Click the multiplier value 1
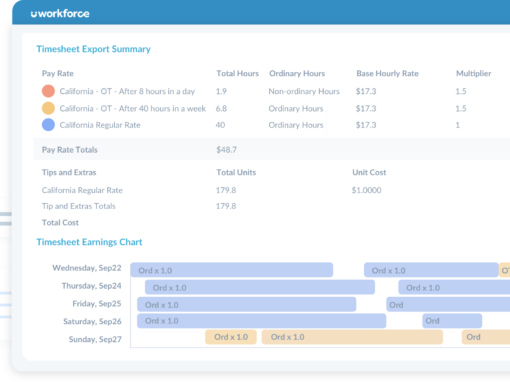Screen dimensions: 510x382 [458, 125]
